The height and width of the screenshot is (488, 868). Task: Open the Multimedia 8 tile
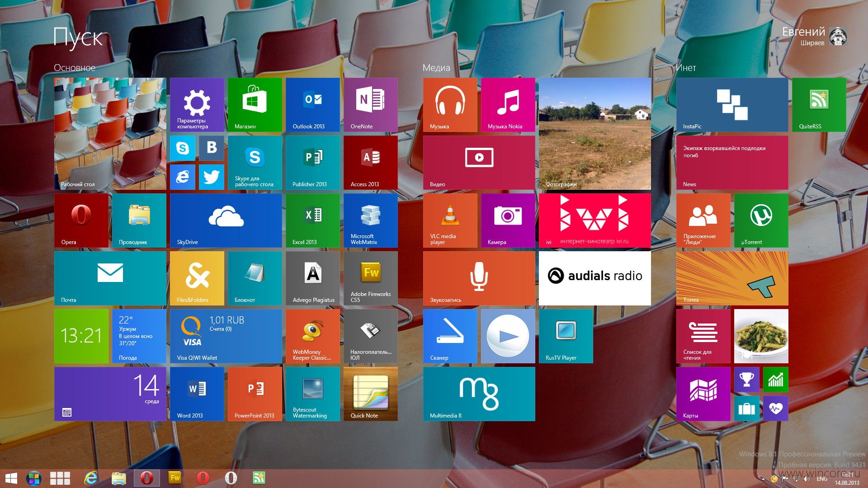pos(479,394)
